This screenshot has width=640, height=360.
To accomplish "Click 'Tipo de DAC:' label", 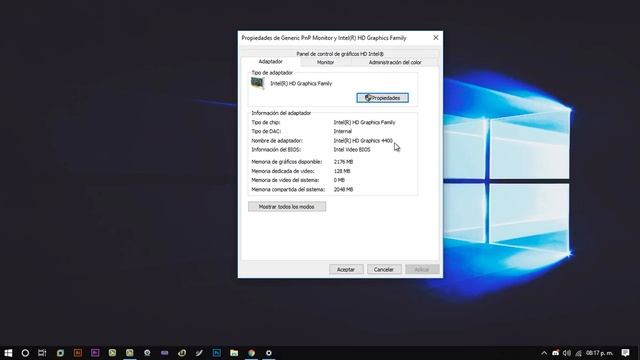I will pyautogui.click(x=266, y=131).
